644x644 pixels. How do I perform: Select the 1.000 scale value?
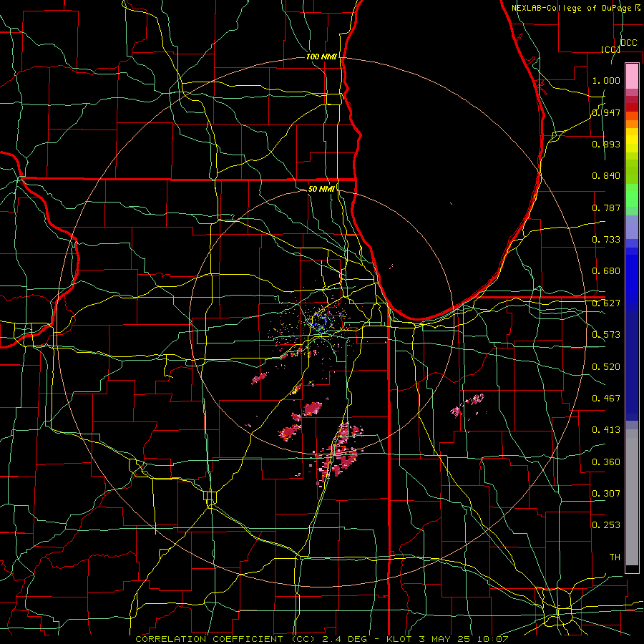coord(606,80)
